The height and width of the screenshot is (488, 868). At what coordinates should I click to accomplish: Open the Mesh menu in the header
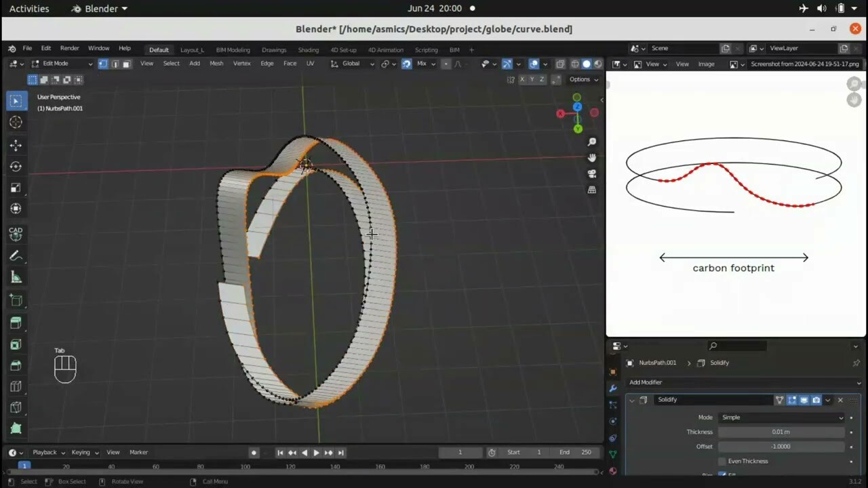216,63
